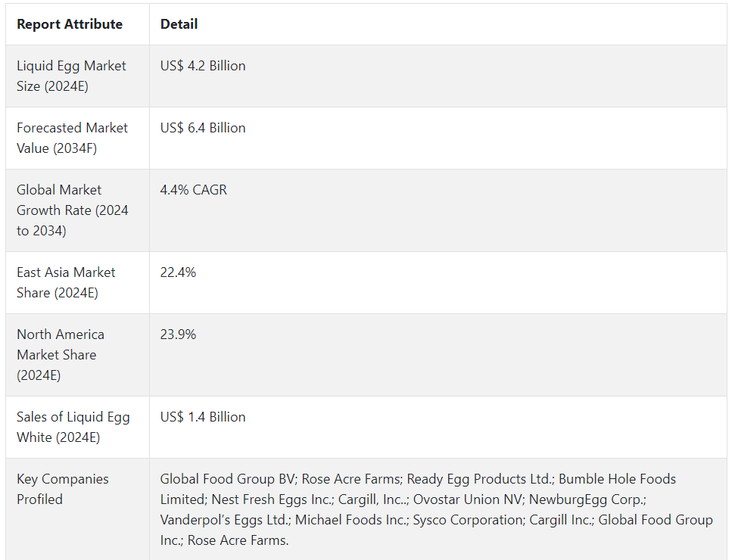Click the 23.9% value
The image size is (732, 560).
pyautogui.click(x=178, y=334)
